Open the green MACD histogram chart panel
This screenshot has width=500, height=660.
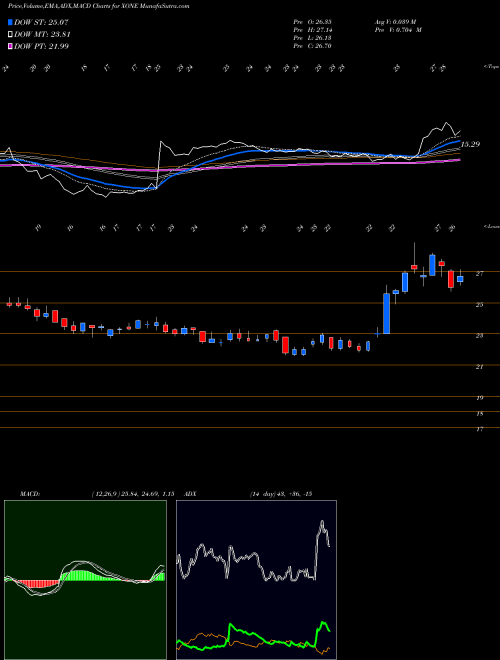click(85, 580)
